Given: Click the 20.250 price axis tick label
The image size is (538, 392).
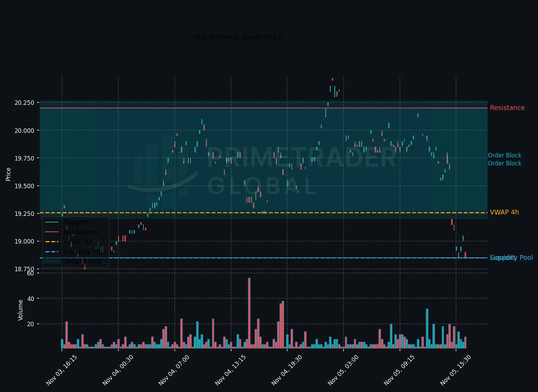Looking at the screenshot, I should click(25, 103).
